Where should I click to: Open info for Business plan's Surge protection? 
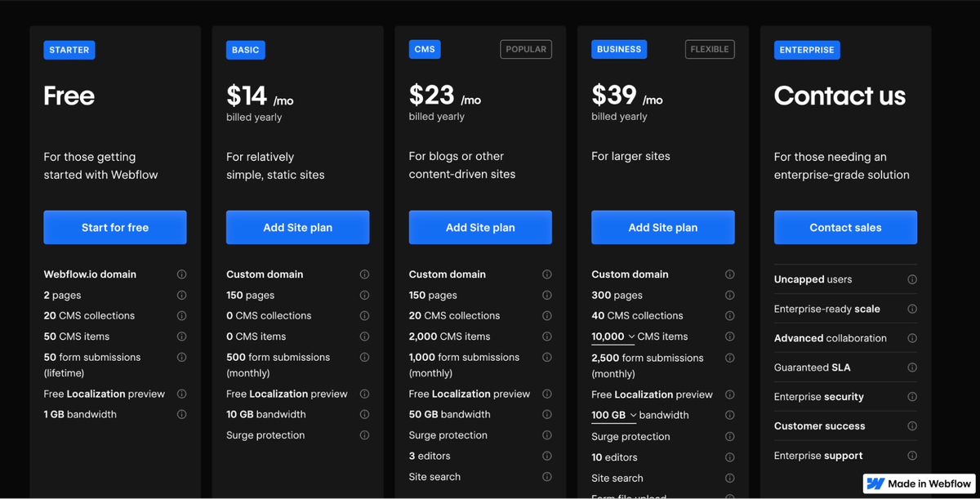tap(729, 436)
